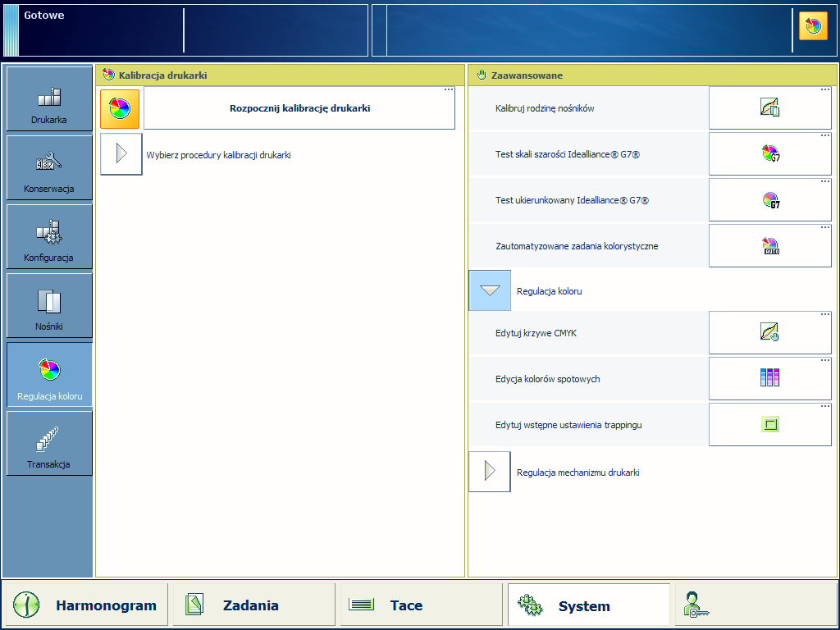Click the Harmonogram clock icon
This screenshot has width=840, height=630.
(26, 605)
